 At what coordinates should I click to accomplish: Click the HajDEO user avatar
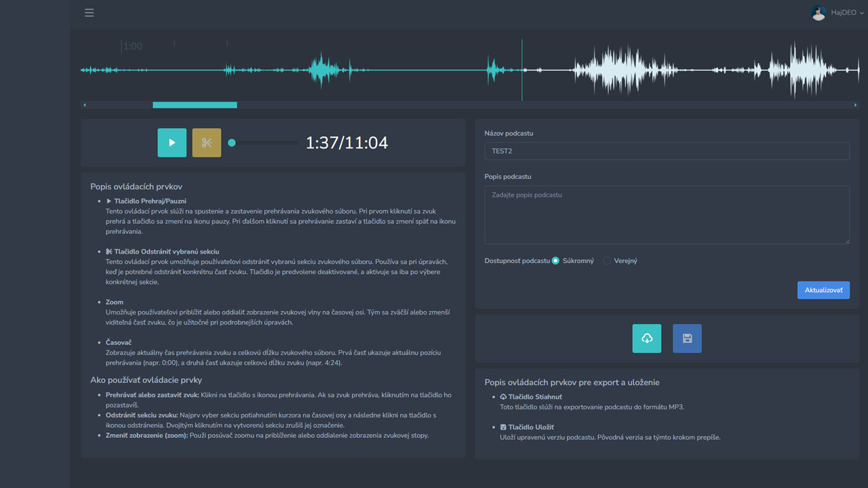(x=818, y=13)
